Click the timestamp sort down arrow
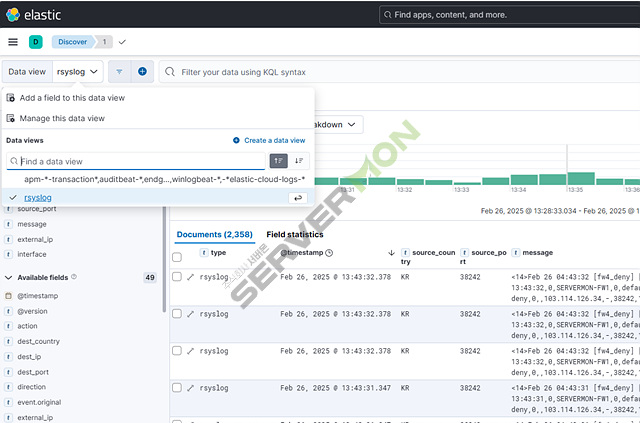The image size is (640, 423). pos(391,253)
